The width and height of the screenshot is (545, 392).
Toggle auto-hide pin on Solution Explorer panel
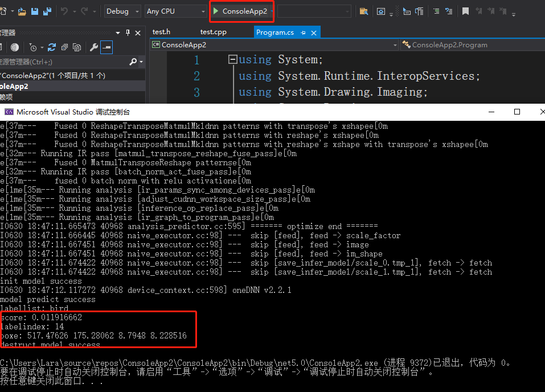click(x=128, y=33)
